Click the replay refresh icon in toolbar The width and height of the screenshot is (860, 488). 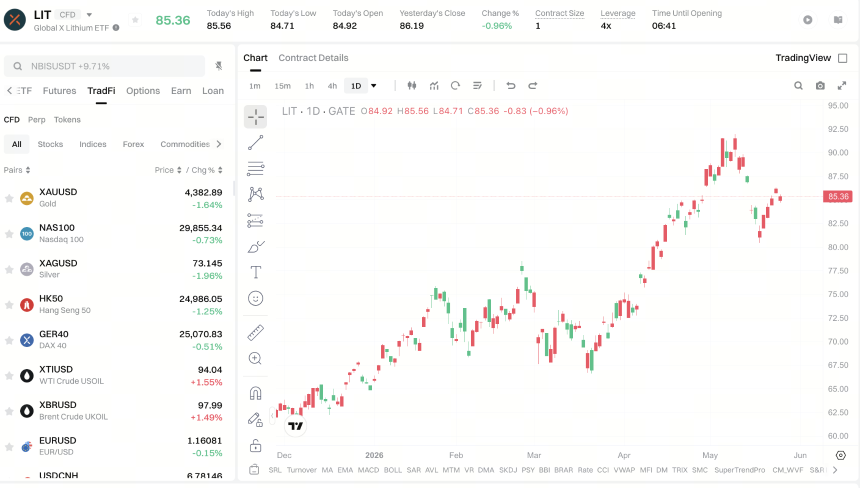tap(455, 86)
